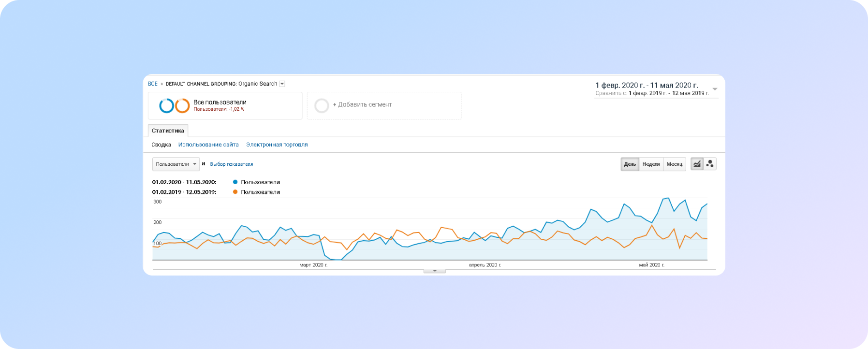Open the Использование сайта sub-tab
Screen dimensions: 868x349
[208, 145]
